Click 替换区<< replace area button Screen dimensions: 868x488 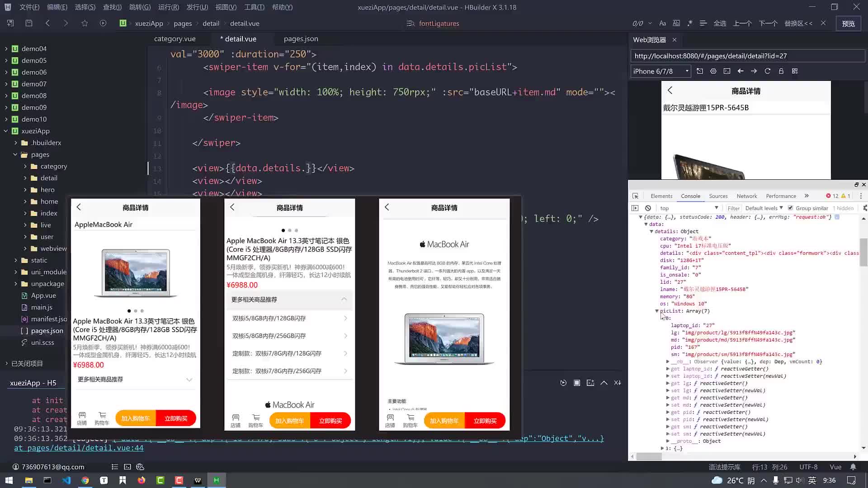pos(798,23)
